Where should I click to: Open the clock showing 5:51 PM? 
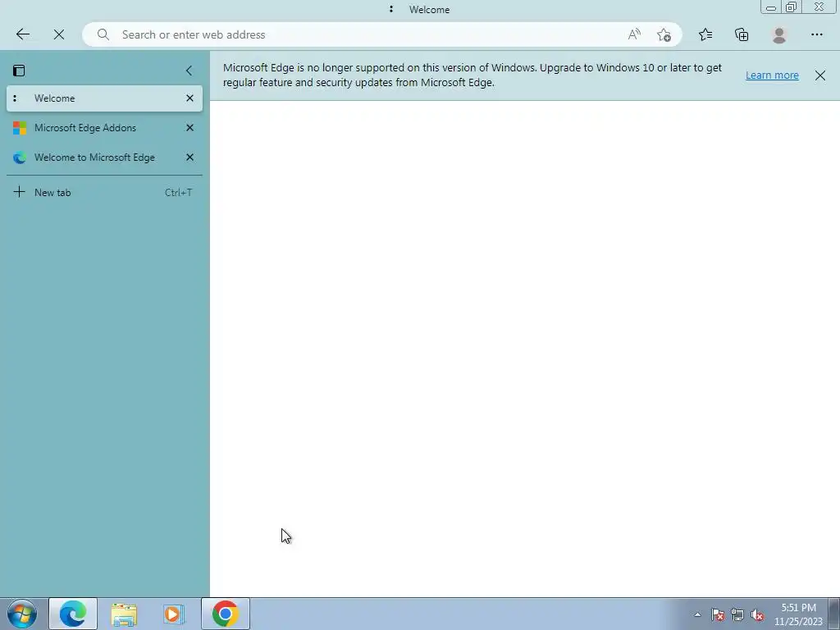(x=798, y=614)
